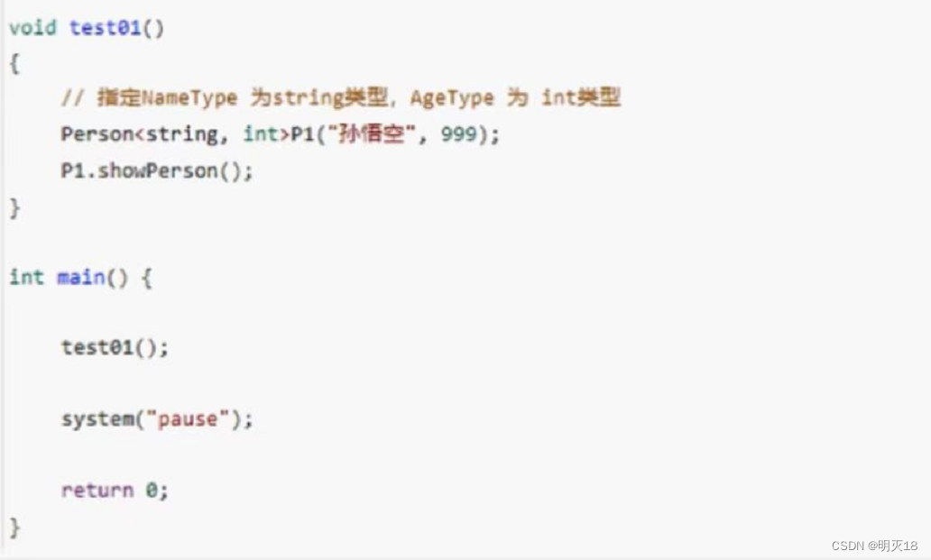Click string inside the Person template arguments
This screenshot has height=560, width=931.
tap(183, 134)
